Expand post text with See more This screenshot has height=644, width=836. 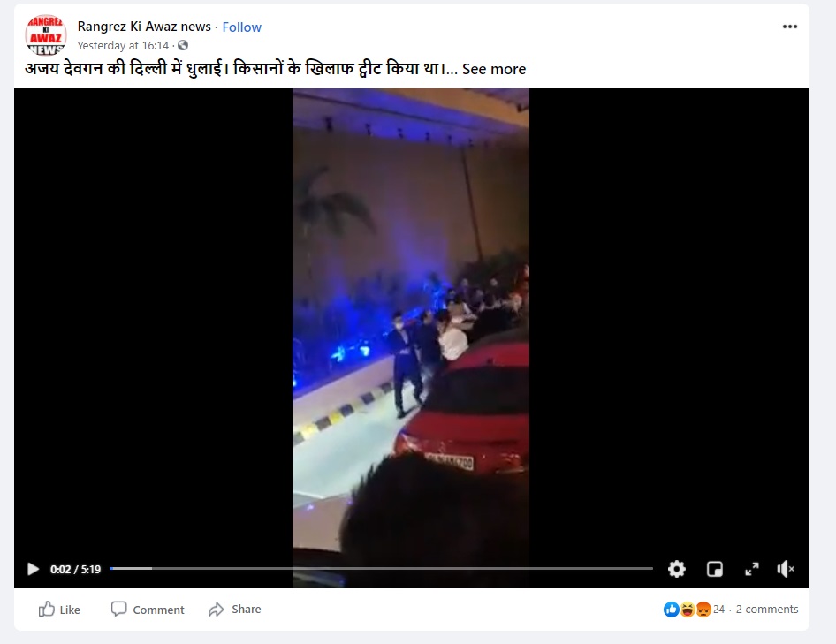coord(494,69)
